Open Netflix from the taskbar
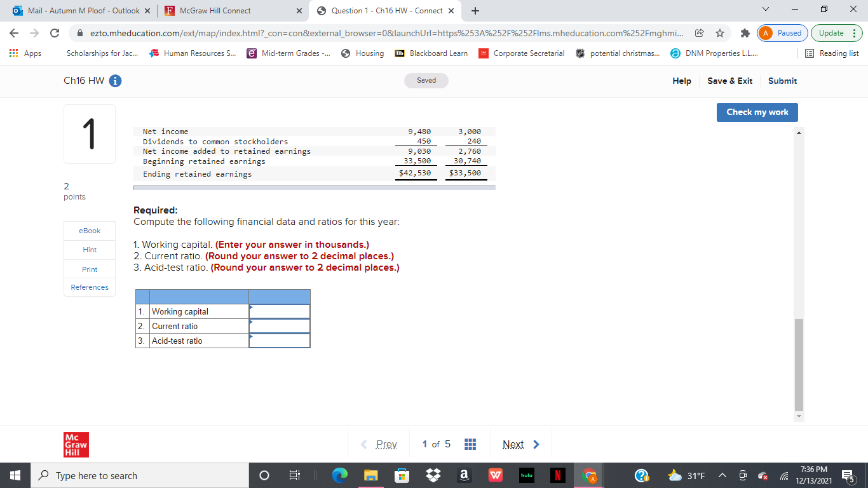The image size is (868, 488). click(x=557, y=475)
